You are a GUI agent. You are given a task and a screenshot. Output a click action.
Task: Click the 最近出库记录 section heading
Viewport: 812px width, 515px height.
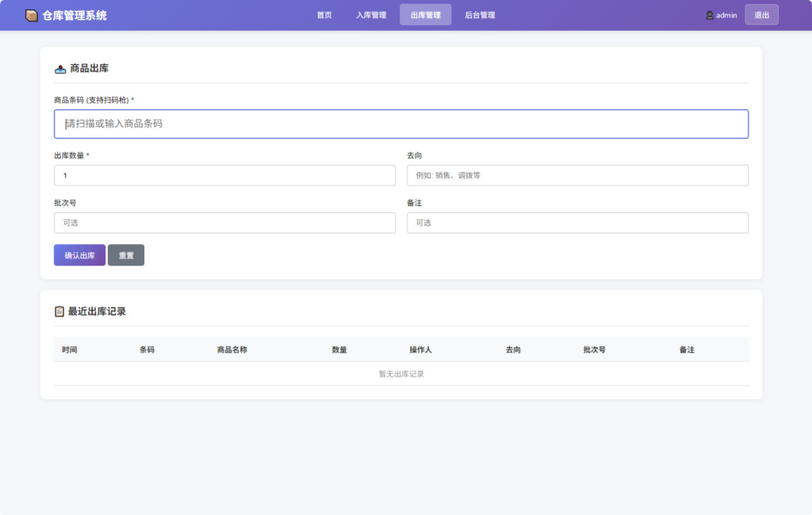pos(97,311)
